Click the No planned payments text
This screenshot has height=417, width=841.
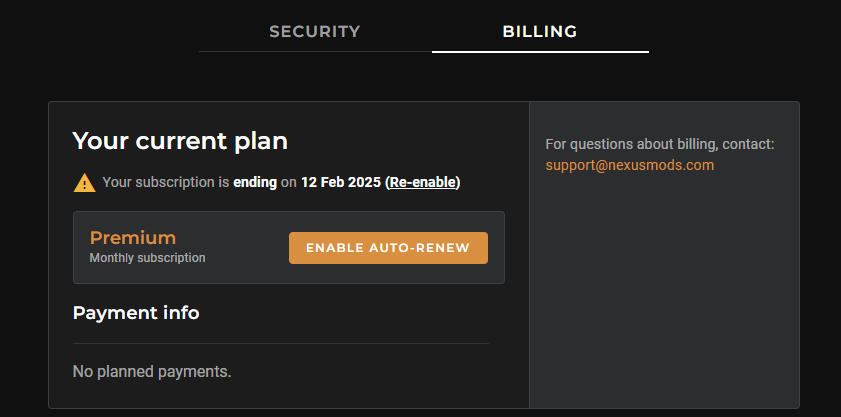point(152,372)
